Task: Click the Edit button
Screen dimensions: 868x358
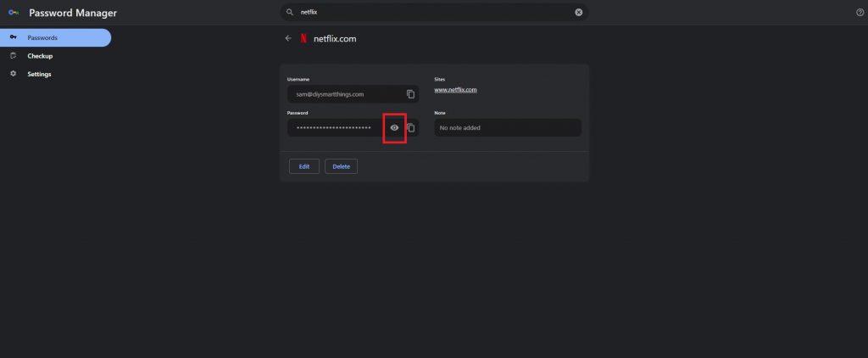Action: point(304,166)
